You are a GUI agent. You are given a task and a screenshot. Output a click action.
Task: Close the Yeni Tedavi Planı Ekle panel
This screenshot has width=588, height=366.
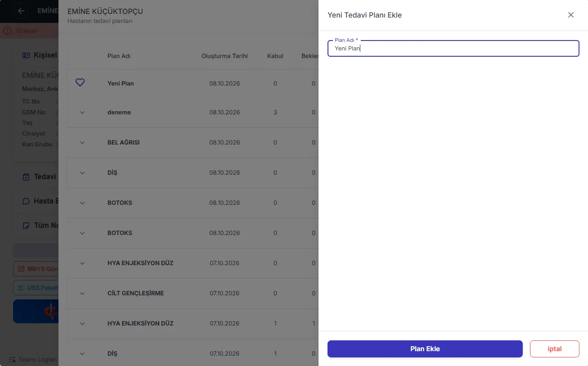click(571, 15)
